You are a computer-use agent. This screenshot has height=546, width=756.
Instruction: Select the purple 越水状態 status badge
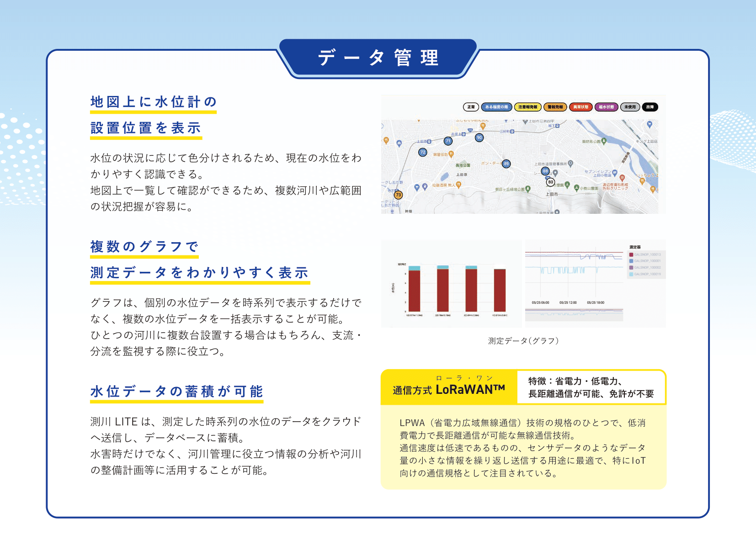pyautogui.click(x=606, y=107)
